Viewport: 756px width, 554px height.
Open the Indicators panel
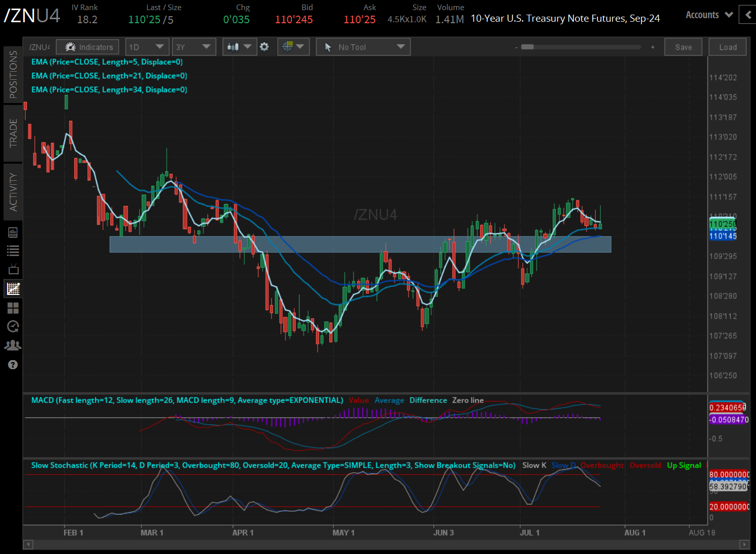pyautogui.click(x=87, y=46)
